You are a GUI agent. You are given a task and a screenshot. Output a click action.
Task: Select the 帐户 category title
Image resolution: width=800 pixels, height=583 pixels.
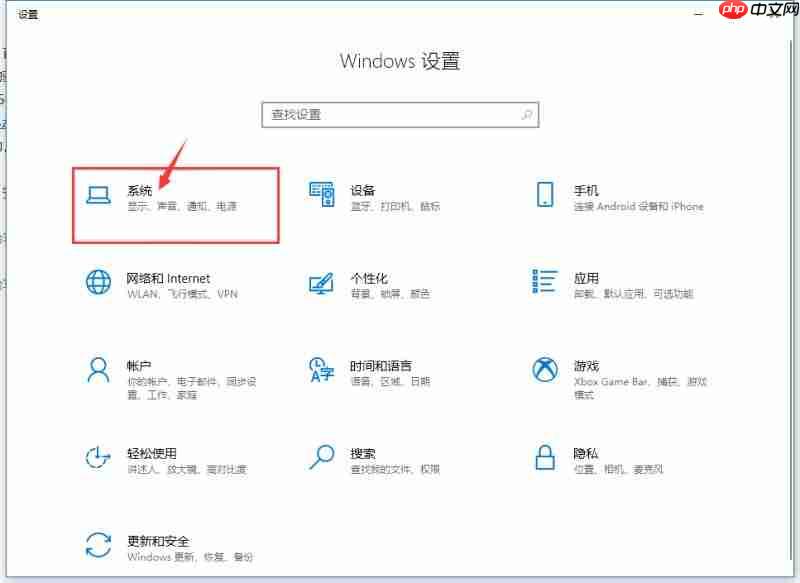[139, 366]
